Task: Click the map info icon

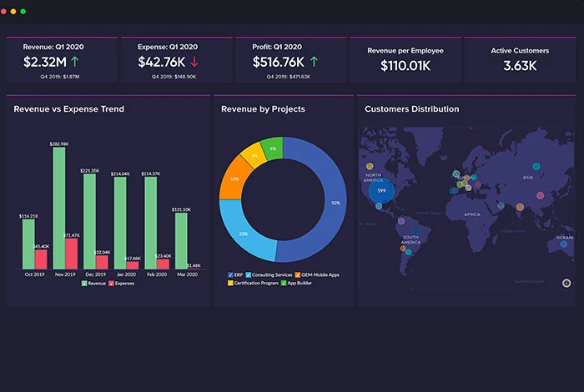Action: pyautogui.click(x=568, y=284)
